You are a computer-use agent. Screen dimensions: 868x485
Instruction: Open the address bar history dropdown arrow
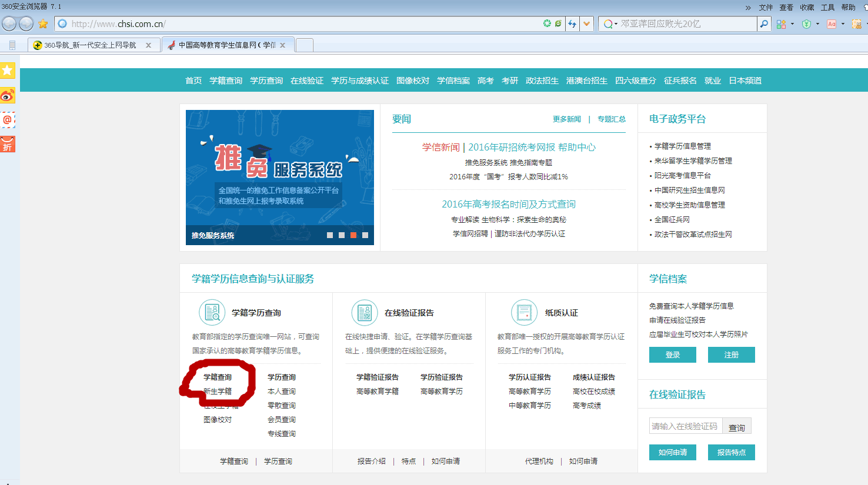[586, 24]
